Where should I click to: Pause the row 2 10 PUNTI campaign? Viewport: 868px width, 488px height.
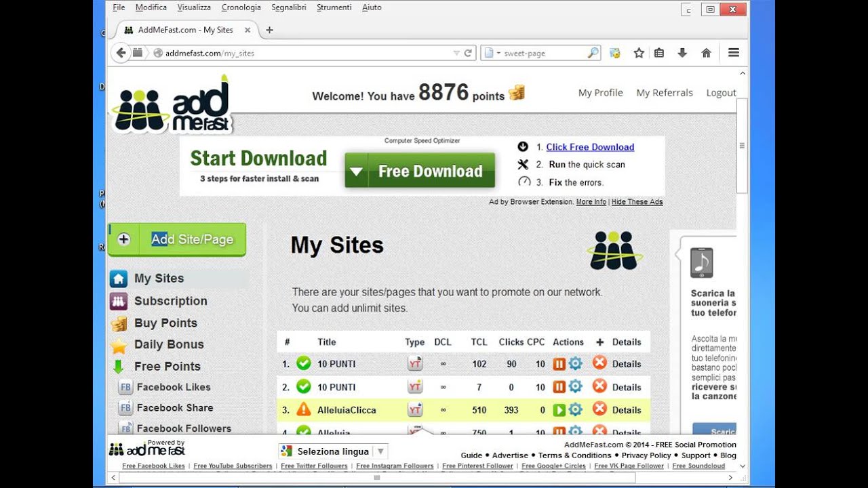click(x=559, y=387)
